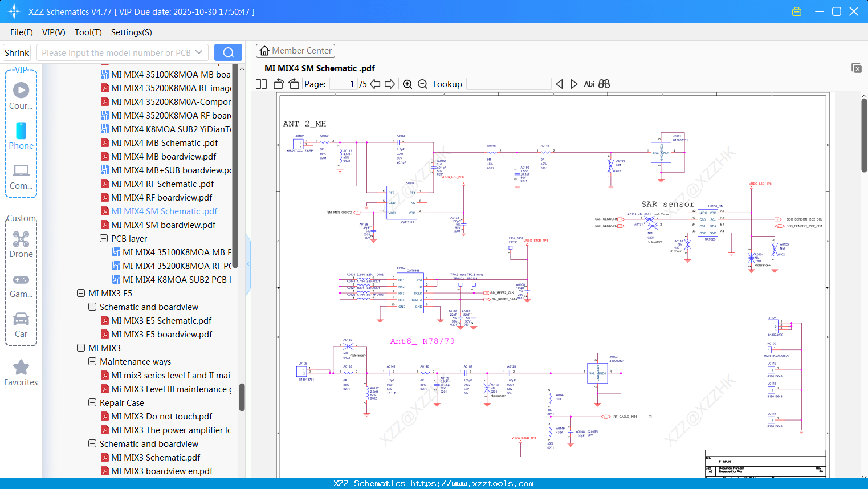
Task: Select the Phone category icon
Action: pos(21,136)
